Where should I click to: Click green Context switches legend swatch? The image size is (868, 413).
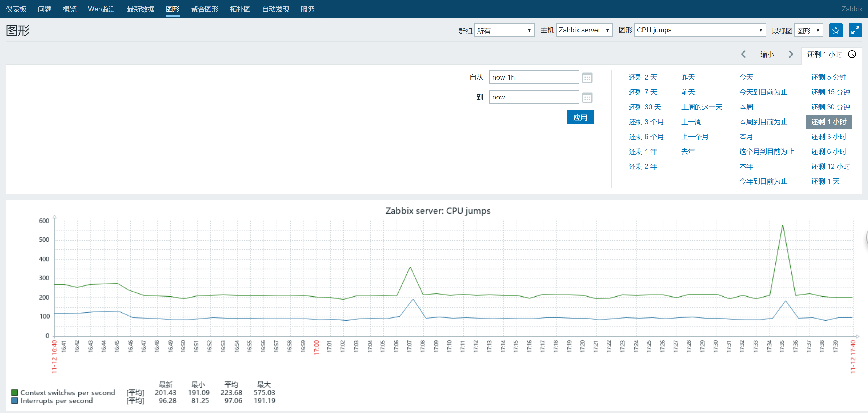14,392
